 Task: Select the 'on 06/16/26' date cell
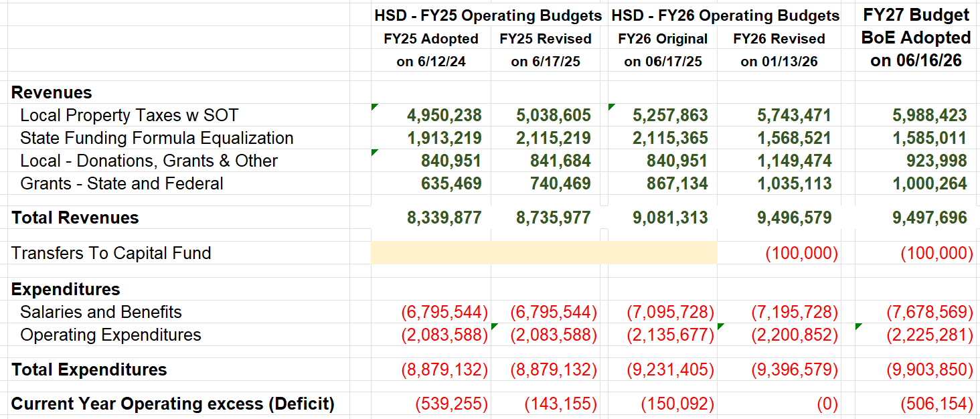click(x=916, y=60)
